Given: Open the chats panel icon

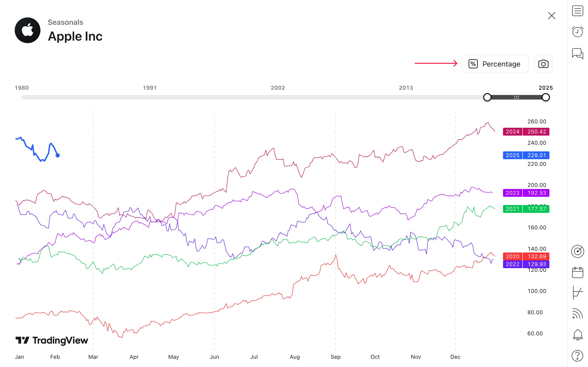Looking at the screenshot, I should point(577,53).
